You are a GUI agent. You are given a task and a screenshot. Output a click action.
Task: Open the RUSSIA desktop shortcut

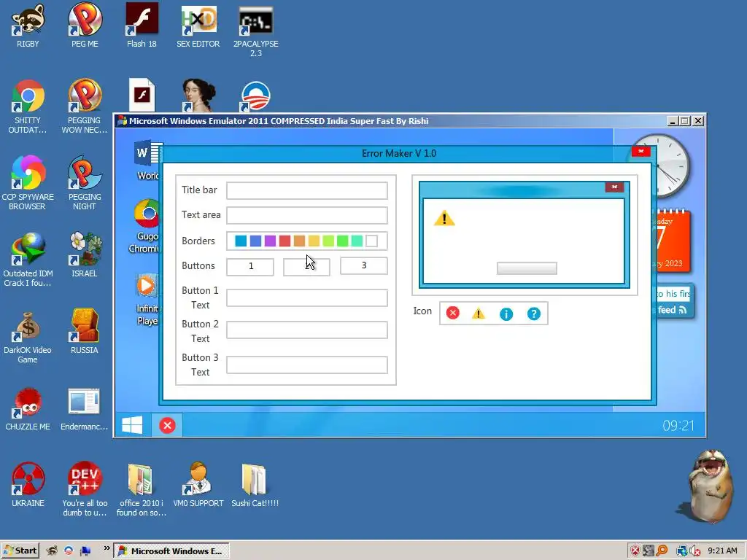[85, 331]
